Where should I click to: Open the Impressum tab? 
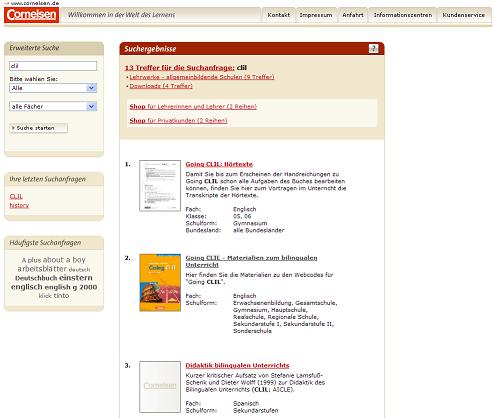[x=316, y=15]
